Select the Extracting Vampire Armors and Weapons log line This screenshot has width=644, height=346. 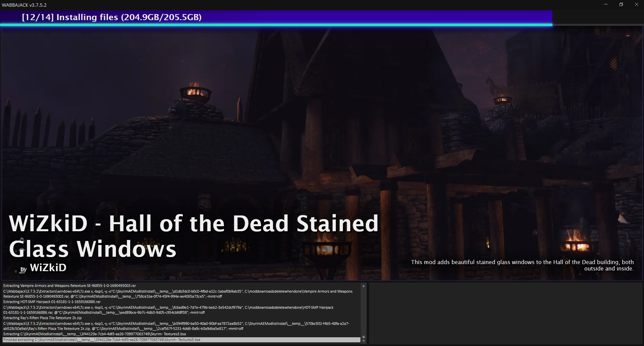70,286
